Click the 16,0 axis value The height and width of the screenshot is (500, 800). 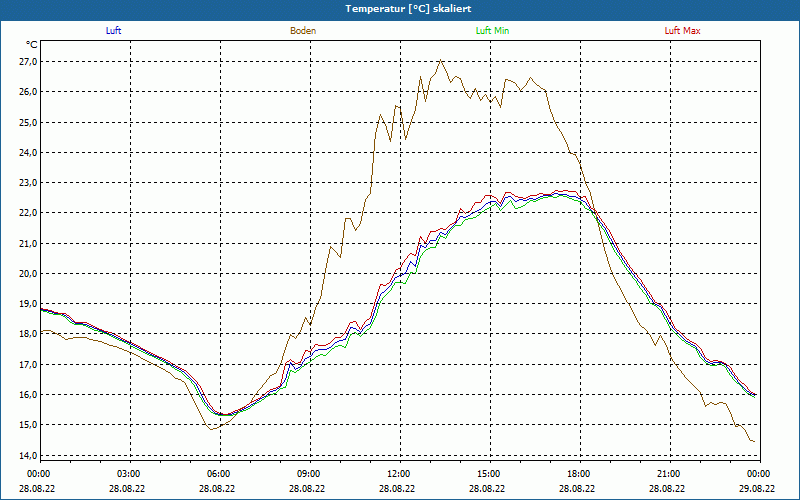[x=27, y=394]
